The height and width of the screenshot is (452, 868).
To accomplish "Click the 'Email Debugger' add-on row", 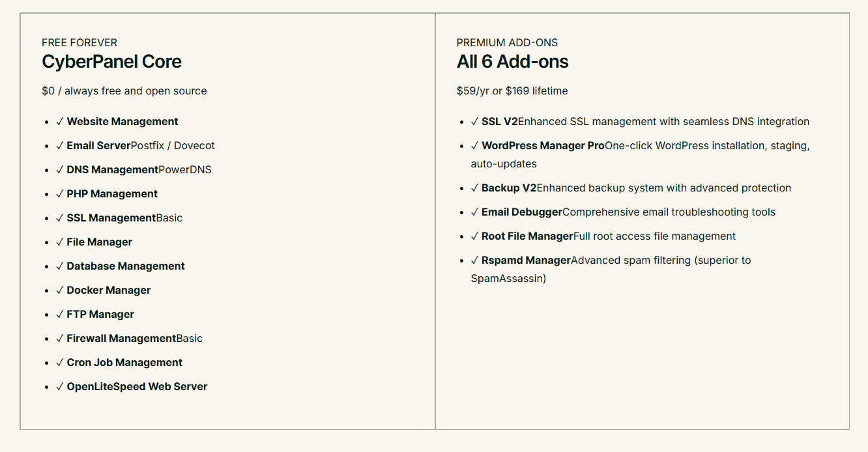I will coord(623,212).
